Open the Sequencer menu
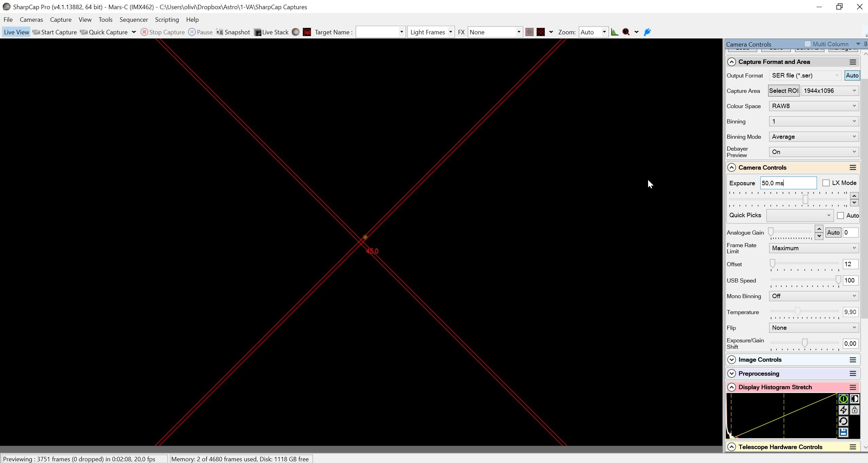The image size is (868, 463). coord(134,19)
